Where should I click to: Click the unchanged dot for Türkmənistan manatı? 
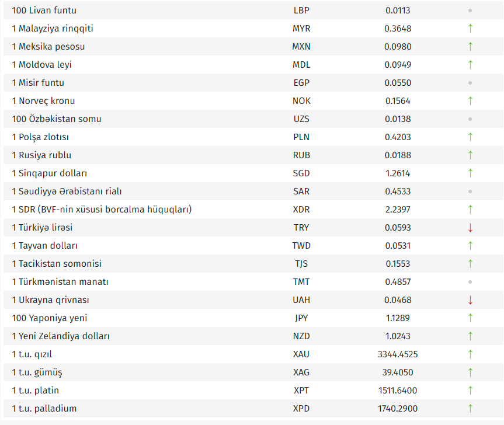pyautogui.click(x=470, y=282)
